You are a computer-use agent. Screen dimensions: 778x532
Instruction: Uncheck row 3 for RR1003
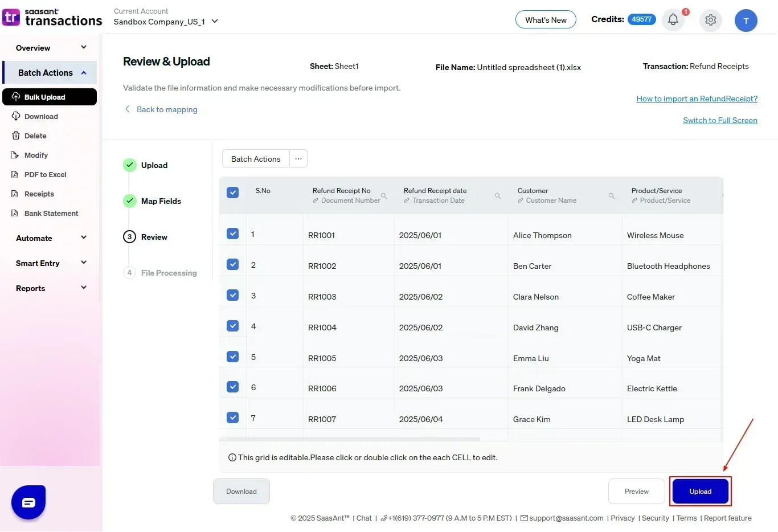point(232,295)
